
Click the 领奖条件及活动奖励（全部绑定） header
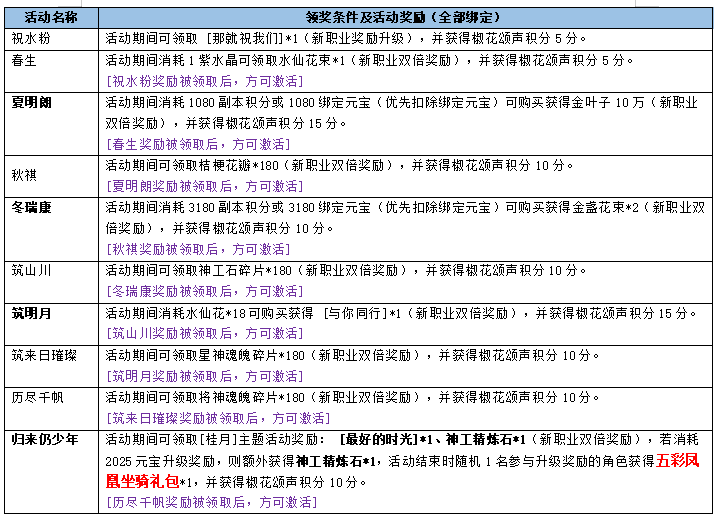pos(405,17)
